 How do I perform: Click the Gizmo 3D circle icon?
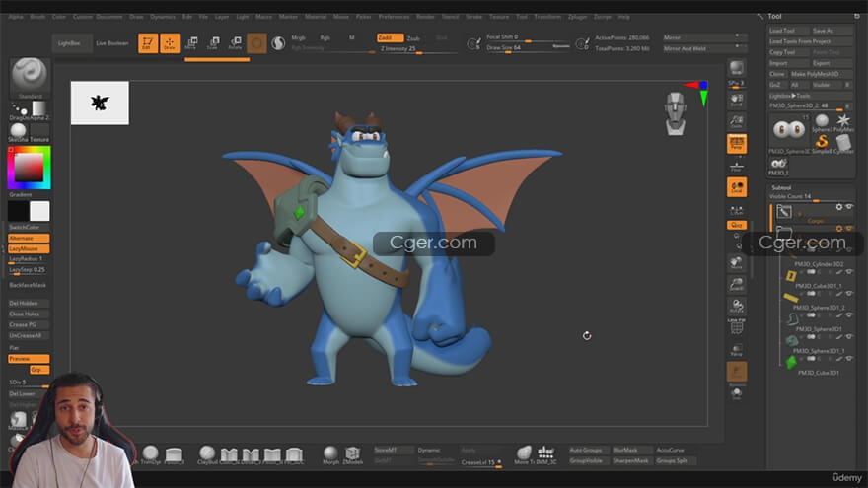[x=256, y=43]
